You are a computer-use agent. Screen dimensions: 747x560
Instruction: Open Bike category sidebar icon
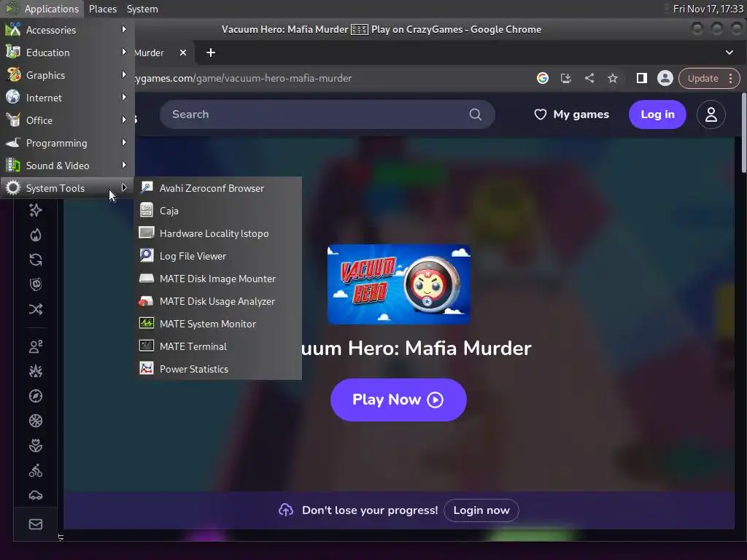point(36,470)
